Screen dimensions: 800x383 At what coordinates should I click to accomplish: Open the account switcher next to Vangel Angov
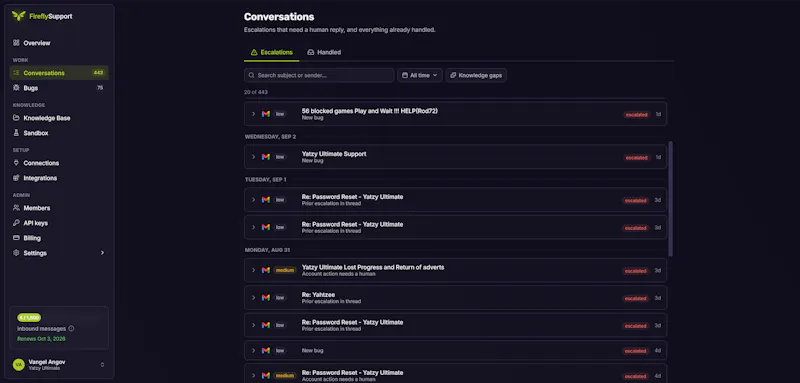pos(102,365)
